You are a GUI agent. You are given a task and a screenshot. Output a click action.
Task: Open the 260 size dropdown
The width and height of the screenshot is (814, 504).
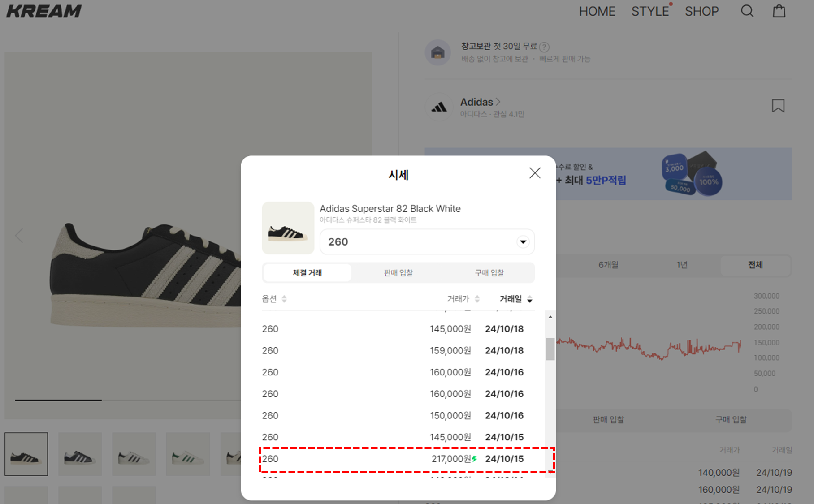tap(427, 242)
